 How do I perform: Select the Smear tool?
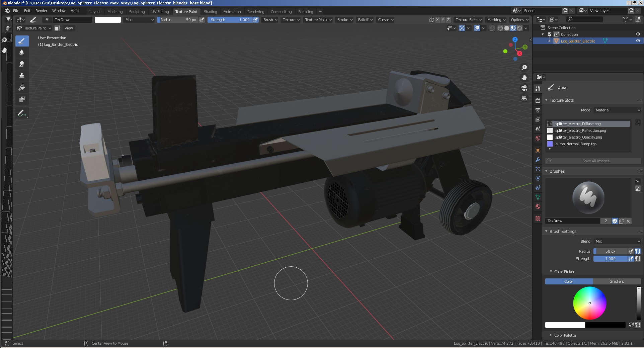[x=22, y=64]
